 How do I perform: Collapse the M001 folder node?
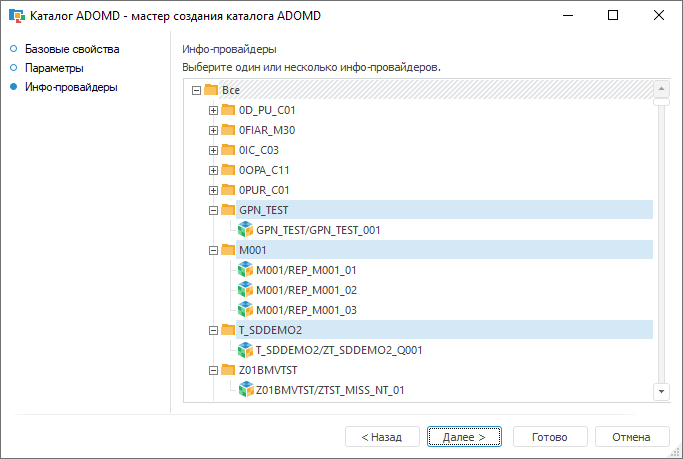coord(213,250)
